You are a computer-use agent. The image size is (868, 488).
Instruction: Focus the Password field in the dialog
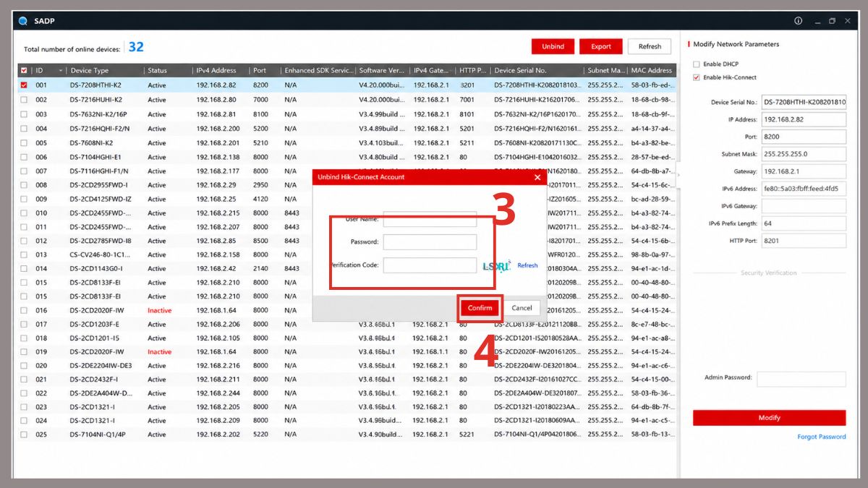(430, 242)
